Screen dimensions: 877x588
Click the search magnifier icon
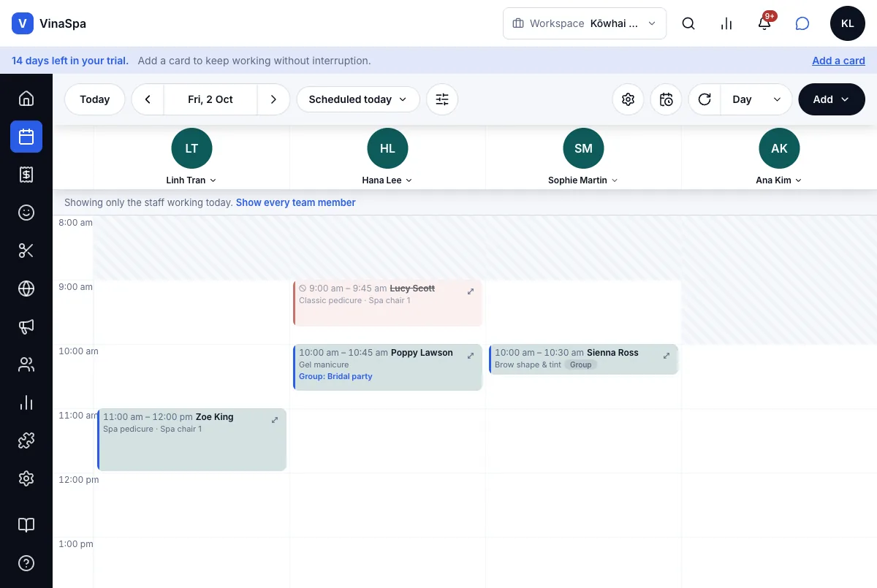pos(688,23)
